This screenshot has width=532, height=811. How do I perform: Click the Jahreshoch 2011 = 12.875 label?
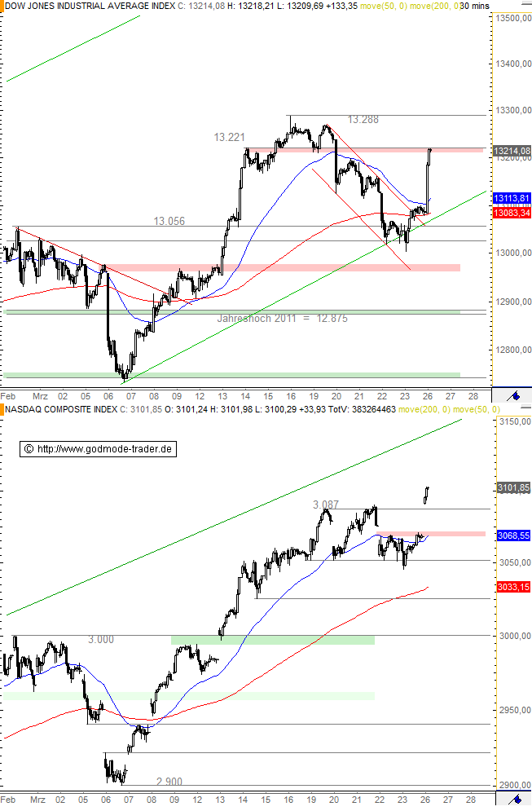coord(282,319)
